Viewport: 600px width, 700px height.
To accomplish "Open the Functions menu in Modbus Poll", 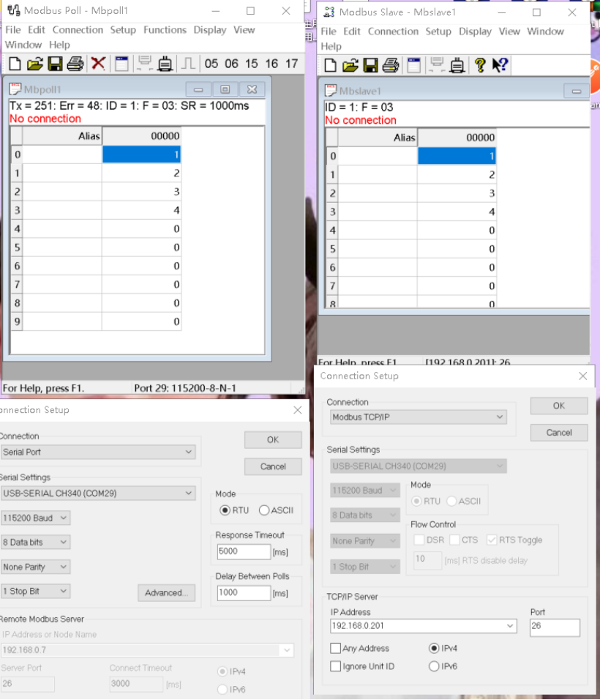I will pyautogui.click(x=165, y=30).
